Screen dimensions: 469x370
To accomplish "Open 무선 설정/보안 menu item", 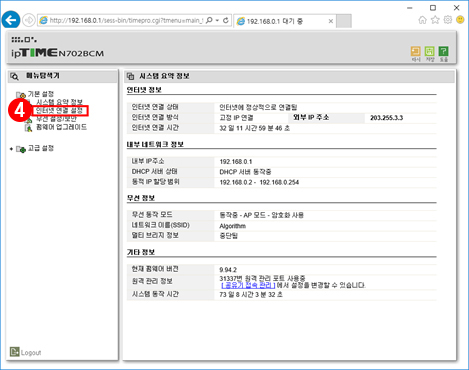I will click(x=56, y=119).
